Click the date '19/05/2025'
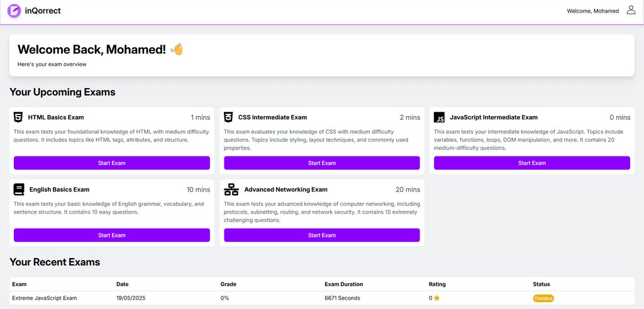The image size is (644, 309). [x=131, y=298]
